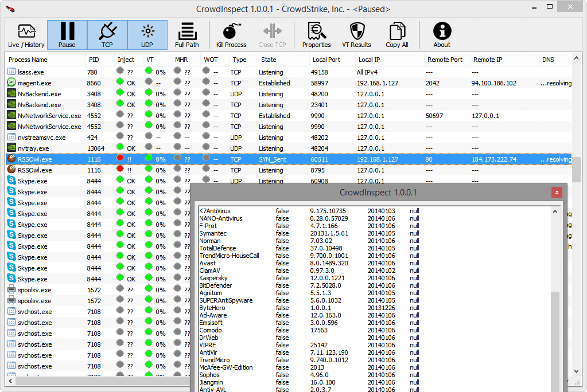Toggle the Pause button
Viewport: 587px width, 392px height.
(x=67, y=35)
